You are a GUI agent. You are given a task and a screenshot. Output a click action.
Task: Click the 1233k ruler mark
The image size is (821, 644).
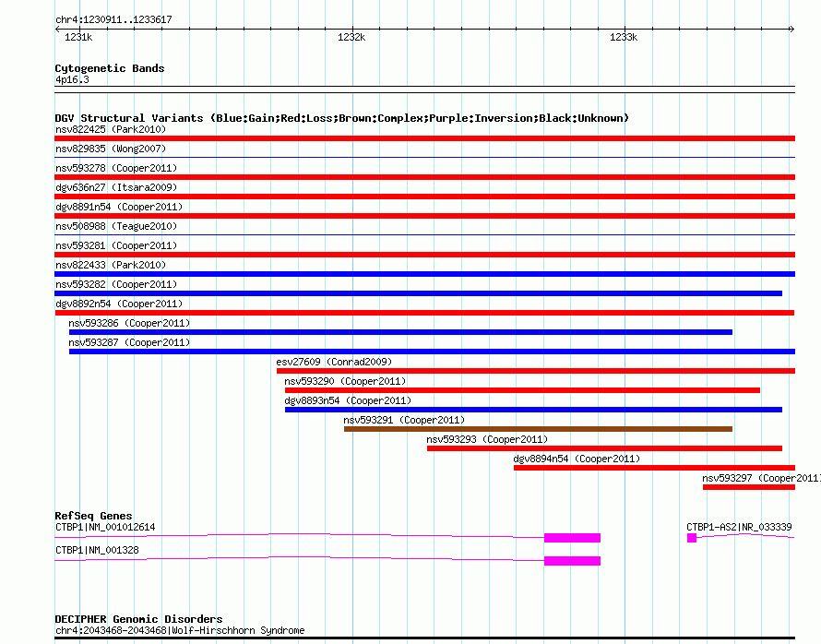624,37
